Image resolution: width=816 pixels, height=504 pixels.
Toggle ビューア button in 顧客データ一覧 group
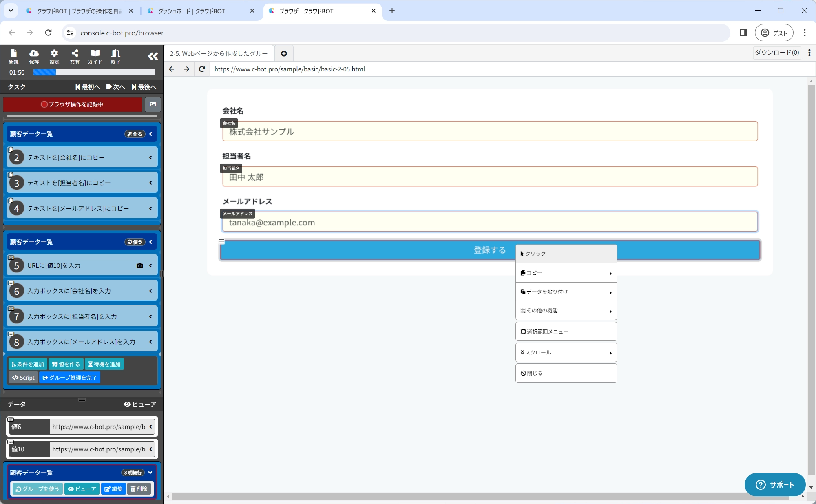point(82,489)
